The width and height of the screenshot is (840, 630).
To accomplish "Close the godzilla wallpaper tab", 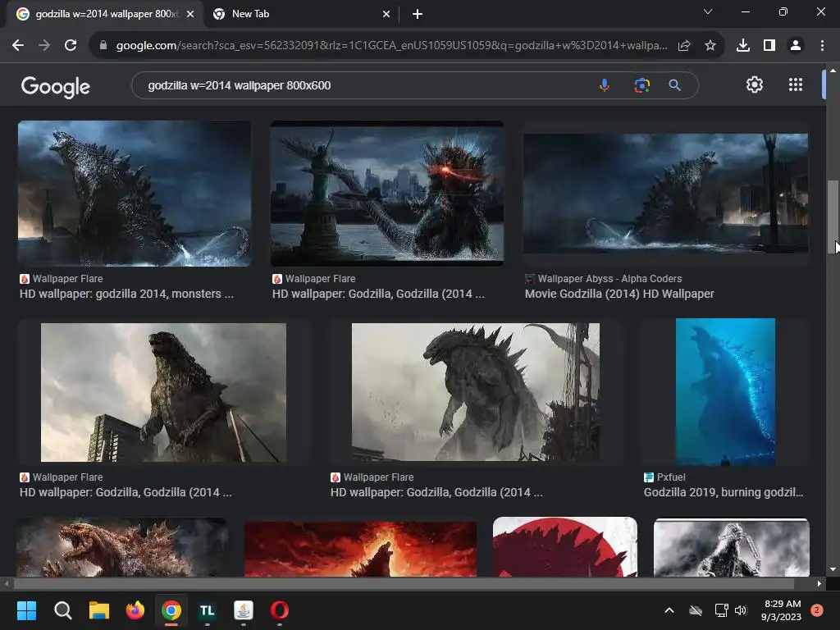I will point(190,15).
